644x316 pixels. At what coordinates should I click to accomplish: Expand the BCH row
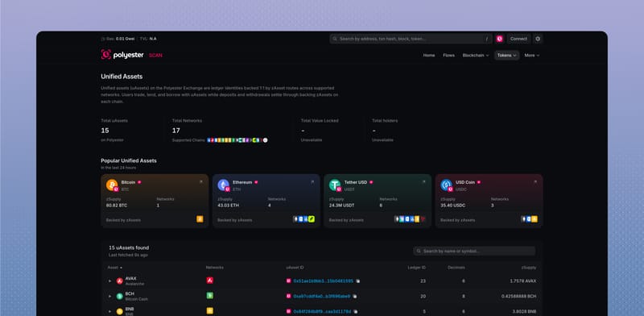point(109,297)
